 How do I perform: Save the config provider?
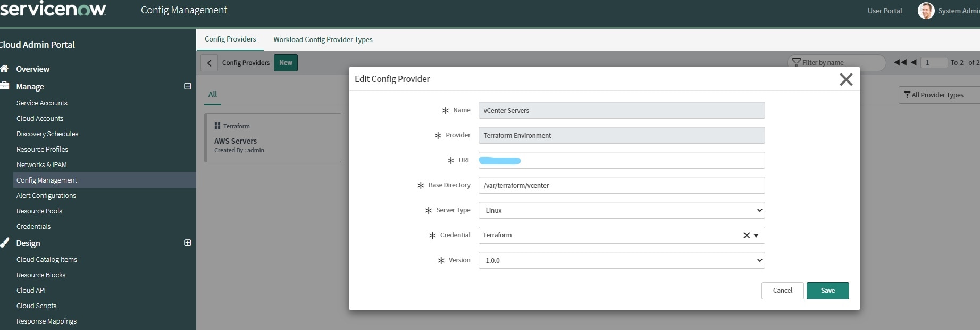[x=827, y=291]
